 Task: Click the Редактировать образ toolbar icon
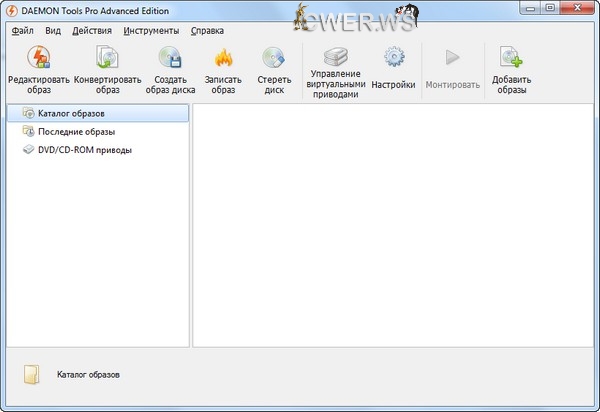38,60
